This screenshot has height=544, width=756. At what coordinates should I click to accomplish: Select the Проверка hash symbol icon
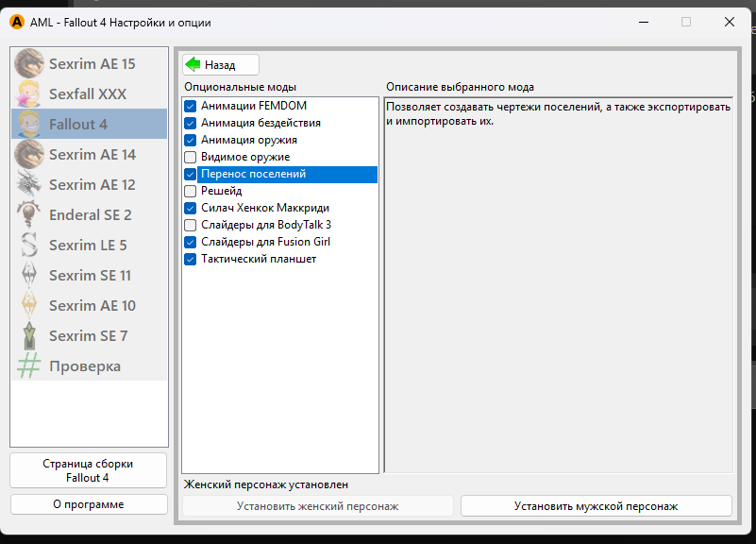[30, 366]
